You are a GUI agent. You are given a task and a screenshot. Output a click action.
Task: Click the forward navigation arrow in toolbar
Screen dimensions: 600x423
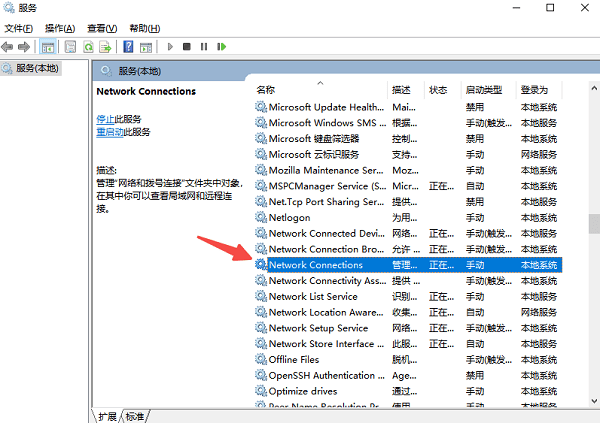coord(24,47)
